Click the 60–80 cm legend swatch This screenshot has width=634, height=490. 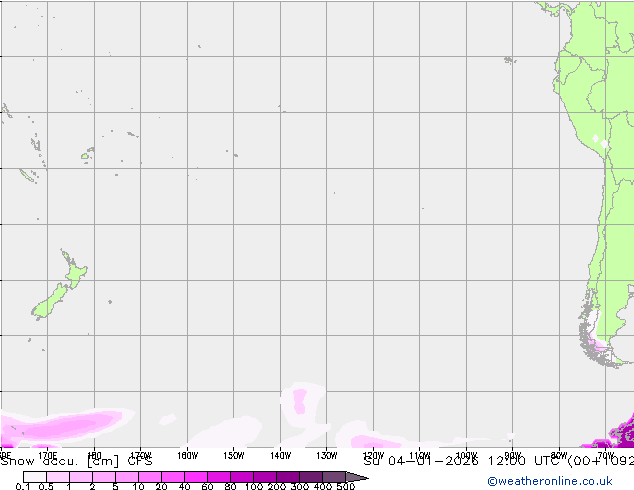[219, 477]
